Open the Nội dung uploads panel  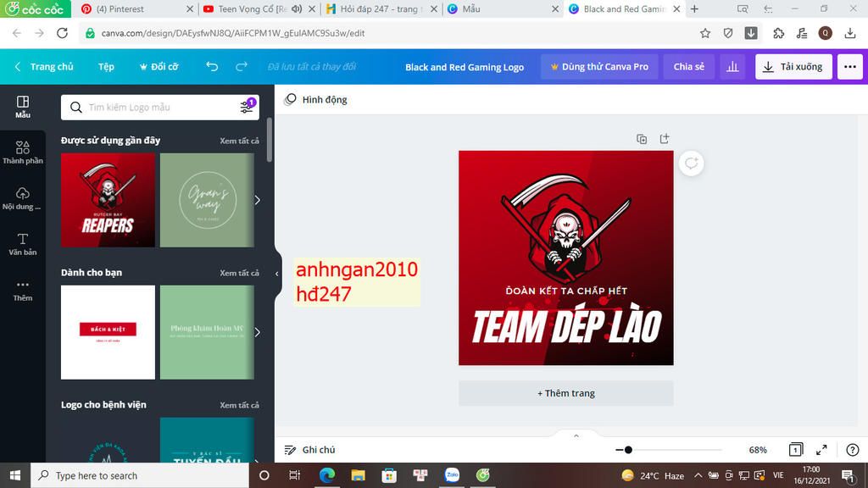click(23, 198)
